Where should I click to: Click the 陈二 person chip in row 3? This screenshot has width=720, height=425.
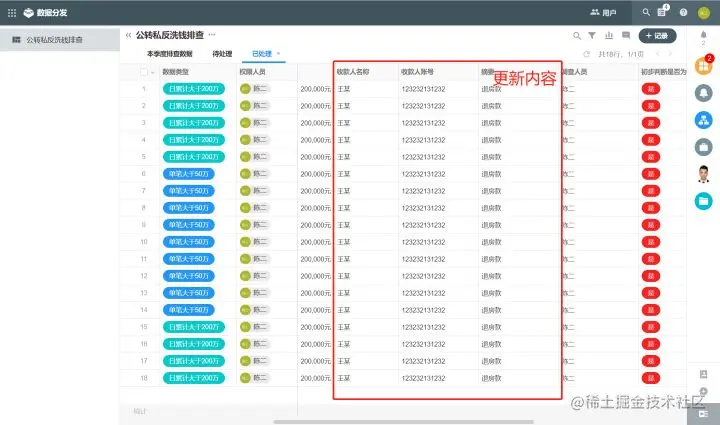255,123
